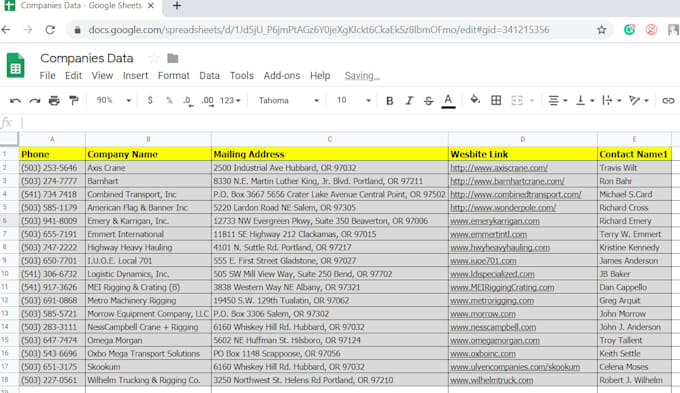Open the Add-ons menu
Viewport: 680px width, 393px height.
[x=282, y=75]
